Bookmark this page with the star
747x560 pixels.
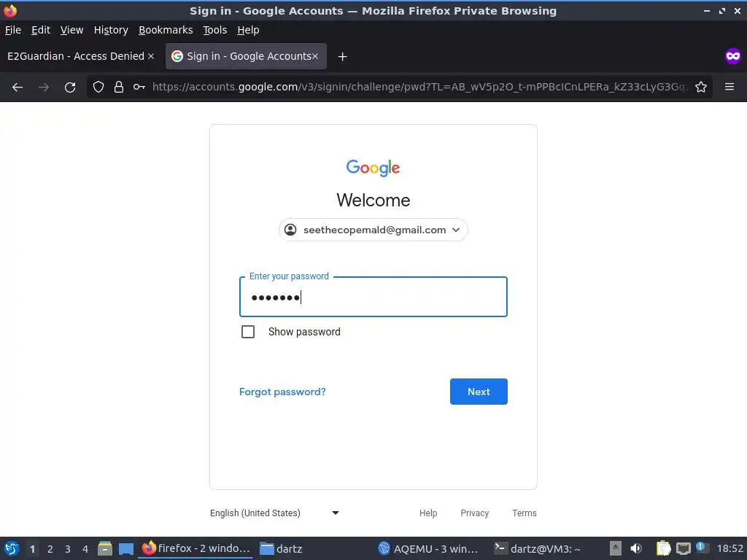(701, 87)
